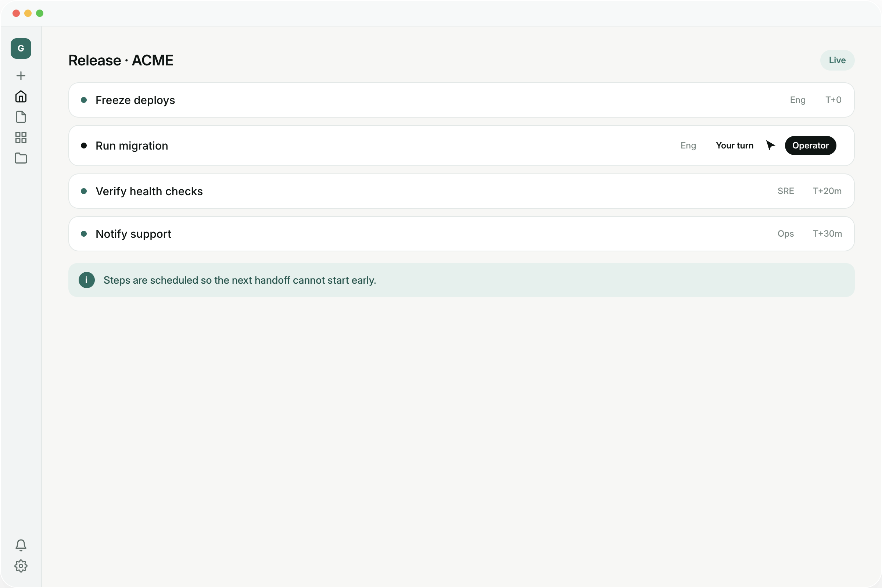Click the T+0 time label
Image resolution: width=882 pixels, height=588 pixels.
(x=833, y=100)
